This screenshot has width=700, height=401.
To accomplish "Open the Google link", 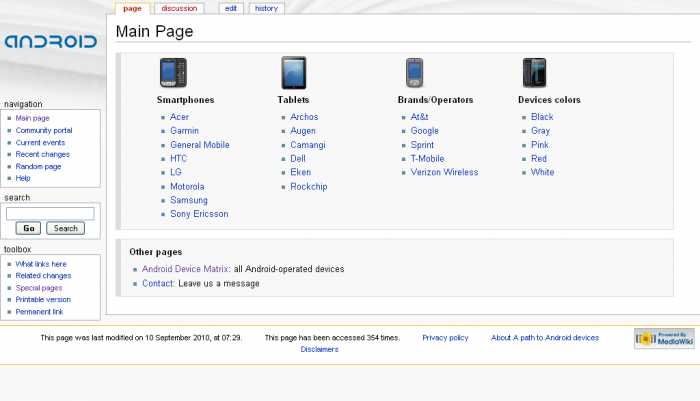I will coord(425,131).
